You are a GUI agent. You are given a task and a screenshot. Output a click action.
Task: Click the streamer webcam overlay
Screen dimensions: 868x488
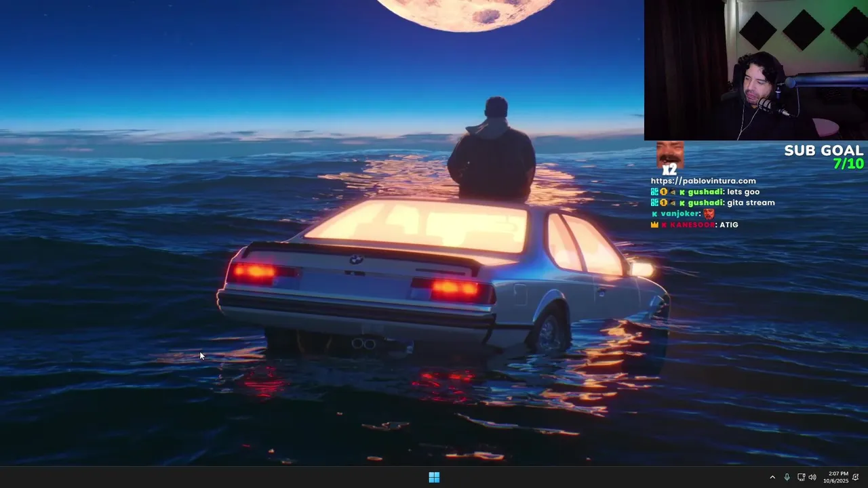point(755,70)
